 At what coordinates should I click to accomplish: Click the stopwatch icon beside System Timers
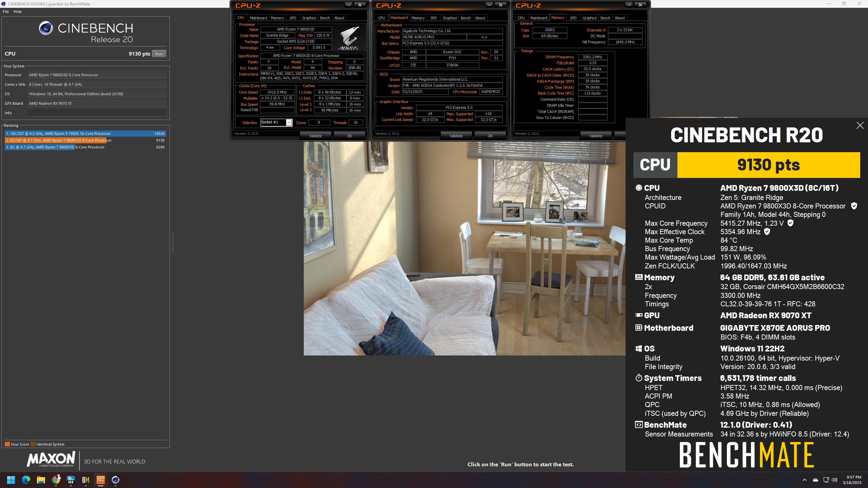point(639,378)
